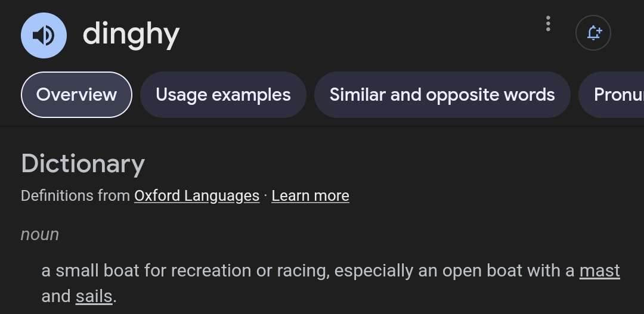This screenshot has width=644, height=314.
Task: Click the underlined word mast
Action: click(600, 271)
